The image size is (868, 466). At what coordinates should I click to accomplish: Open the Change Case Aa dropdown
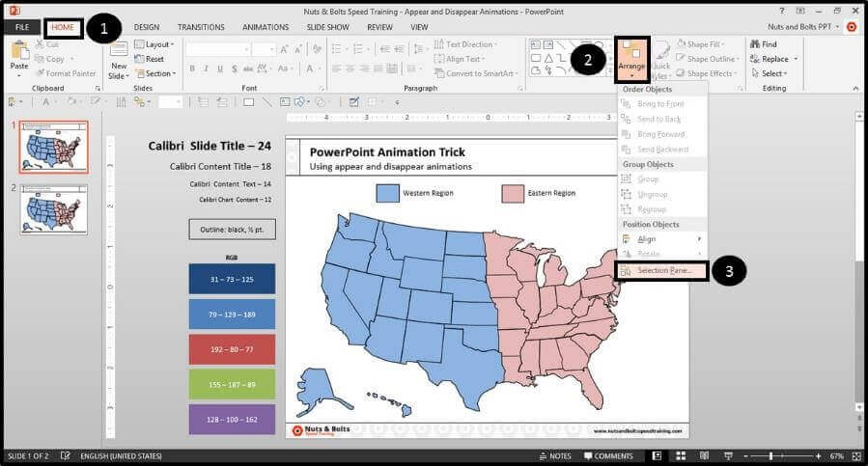coord(284,69)
